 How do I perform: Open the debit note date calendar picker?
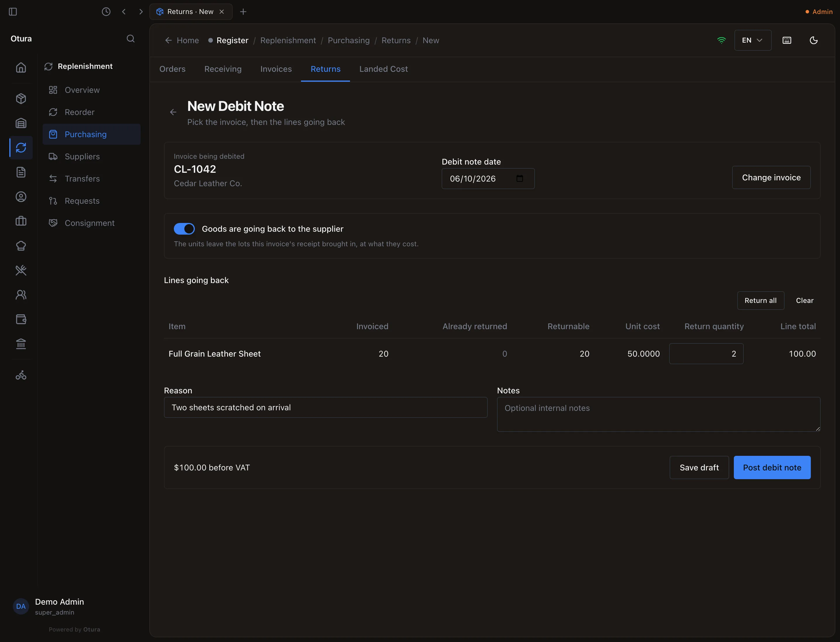(x=519, y=179)
